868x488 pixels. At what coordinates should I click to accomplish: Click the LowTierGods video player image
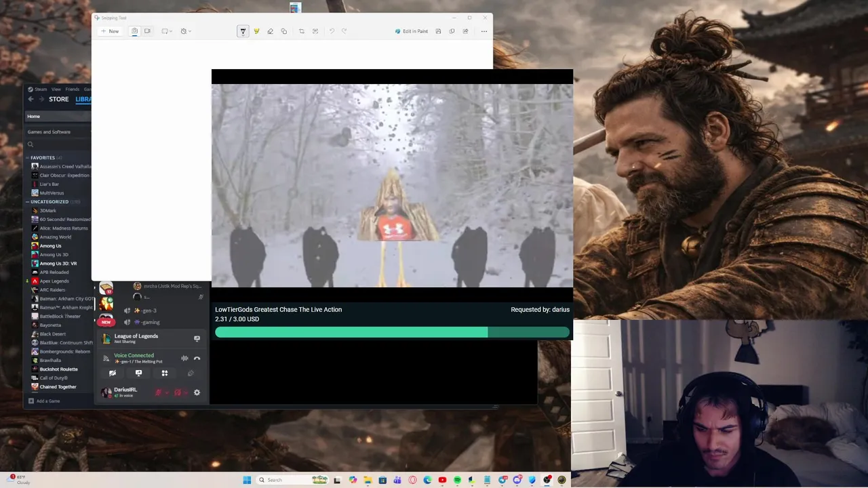tap(392, 186)
